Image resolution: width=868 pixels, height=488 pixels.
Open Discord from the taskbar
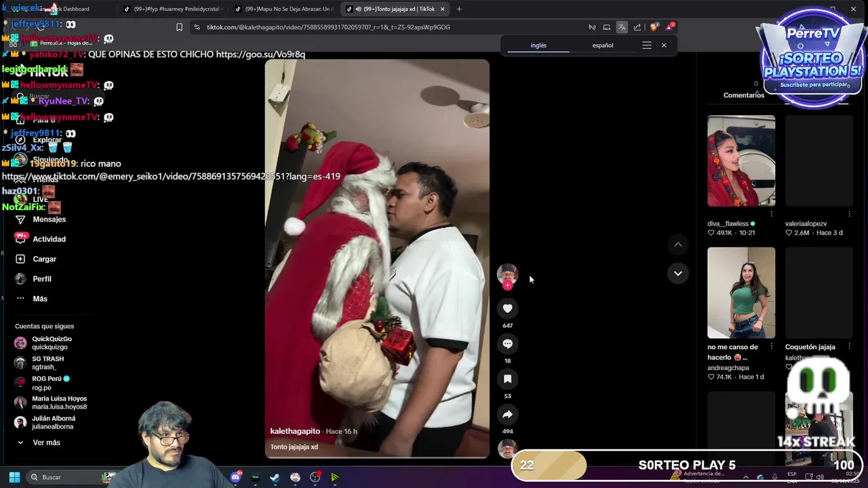click(x=235, y=477)
